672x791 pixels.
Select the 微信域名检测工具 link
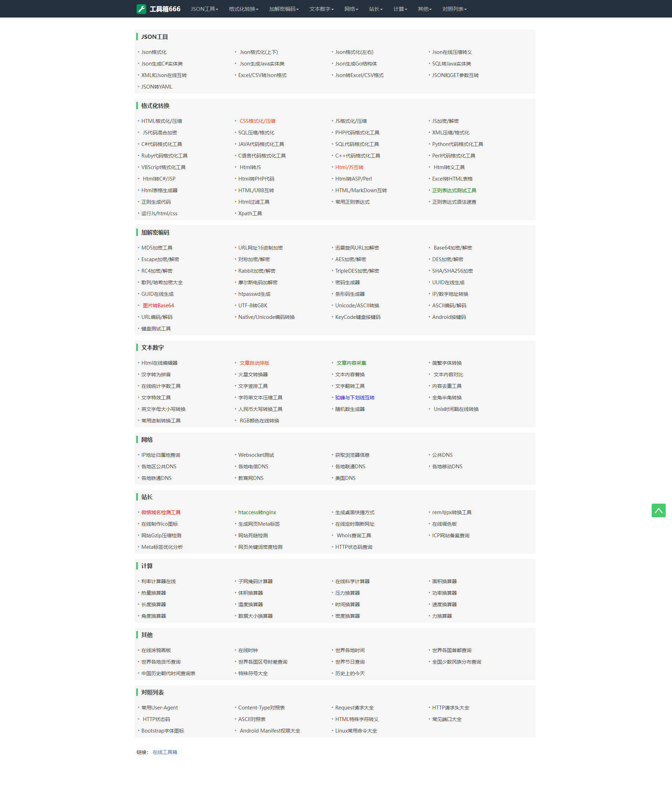point(161,512)
